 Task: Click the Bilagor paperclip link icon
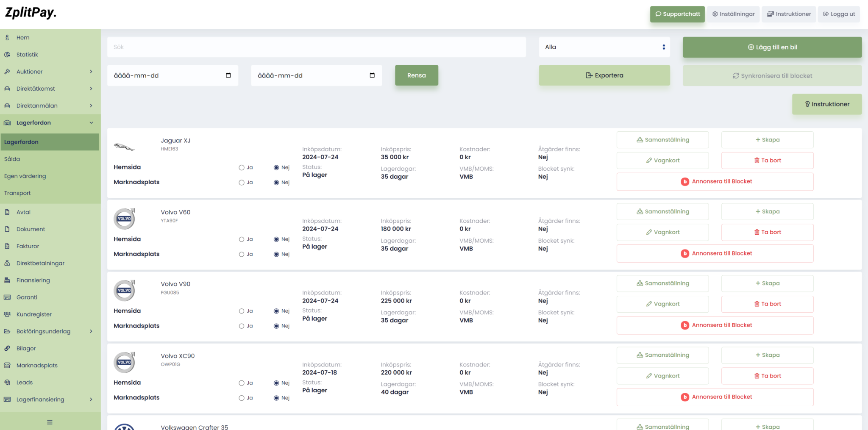(x=7, y=348)
